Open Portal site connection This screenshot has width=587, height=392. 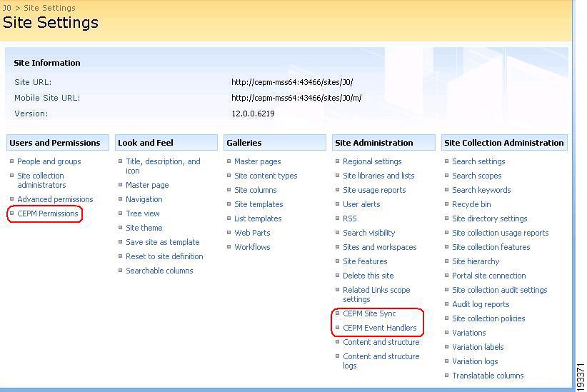[x=489, y=276]
